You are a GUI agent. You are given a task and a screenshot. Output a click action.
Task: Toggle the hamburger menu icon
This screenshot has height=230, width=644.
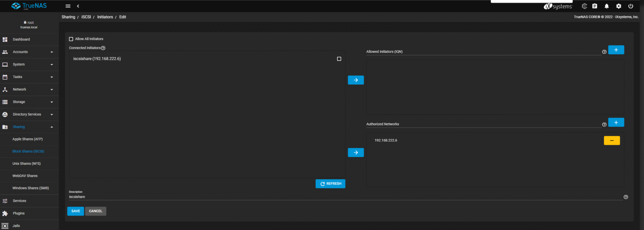[68, 6]
